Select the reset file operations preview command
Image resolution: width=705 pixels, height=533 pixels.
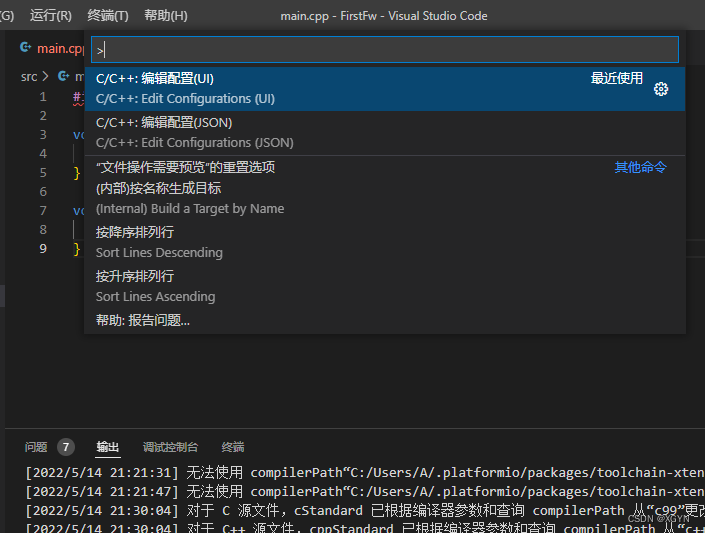click(x=385, y=167)
